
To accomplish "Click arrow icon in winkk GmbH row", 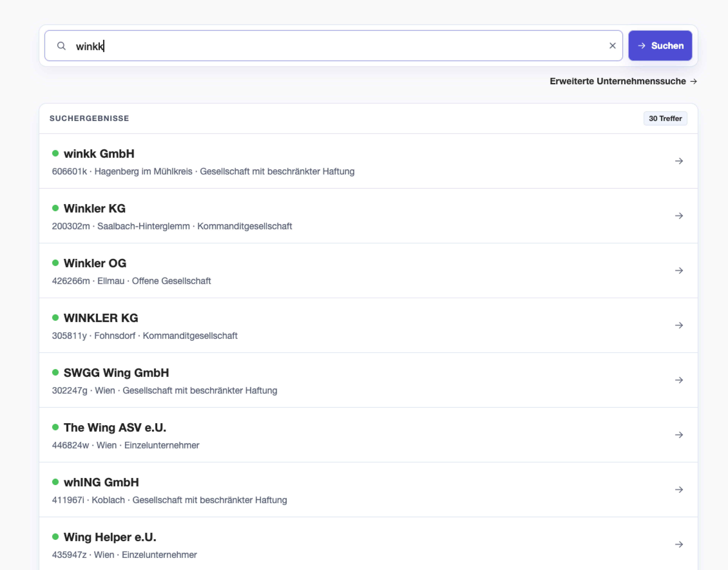I will (x=679, y=161).
